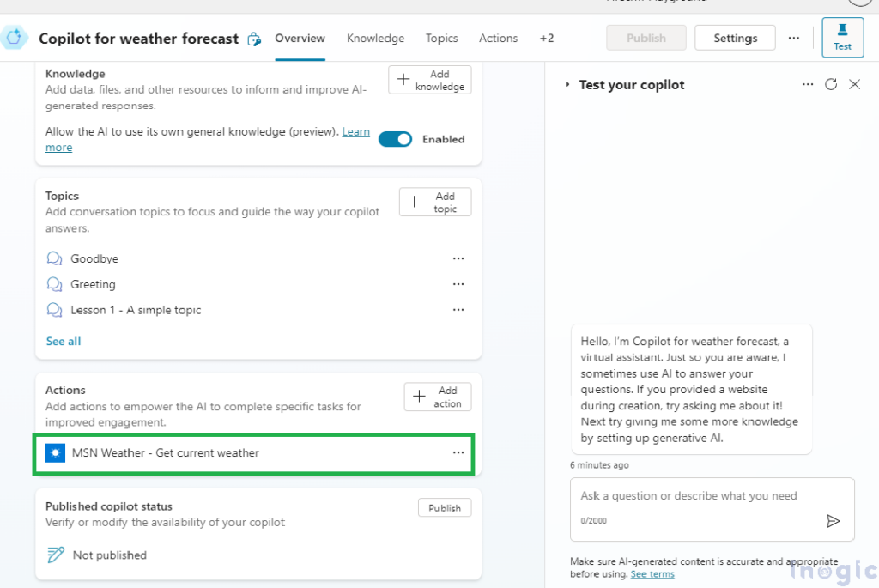879x588 pixels.
Task: Click the chat bubble icon beside Goodbye topic
Action: (53, 258)
